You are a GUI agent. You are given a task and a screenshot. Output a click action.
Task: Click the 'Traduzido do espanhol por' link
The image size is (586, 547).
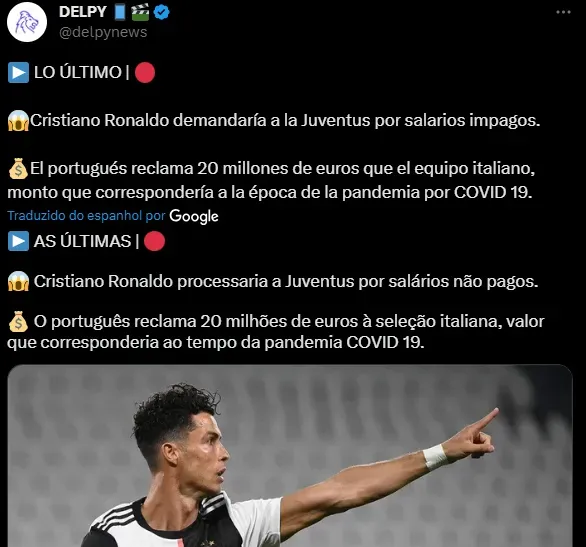86,216
